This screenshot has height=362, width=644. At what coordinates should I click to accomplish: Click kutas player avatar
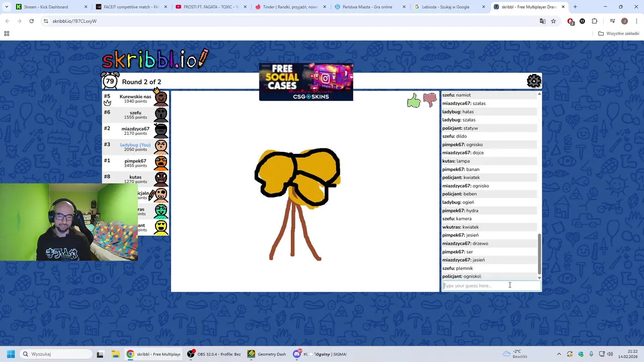click(x=161, y=178)
